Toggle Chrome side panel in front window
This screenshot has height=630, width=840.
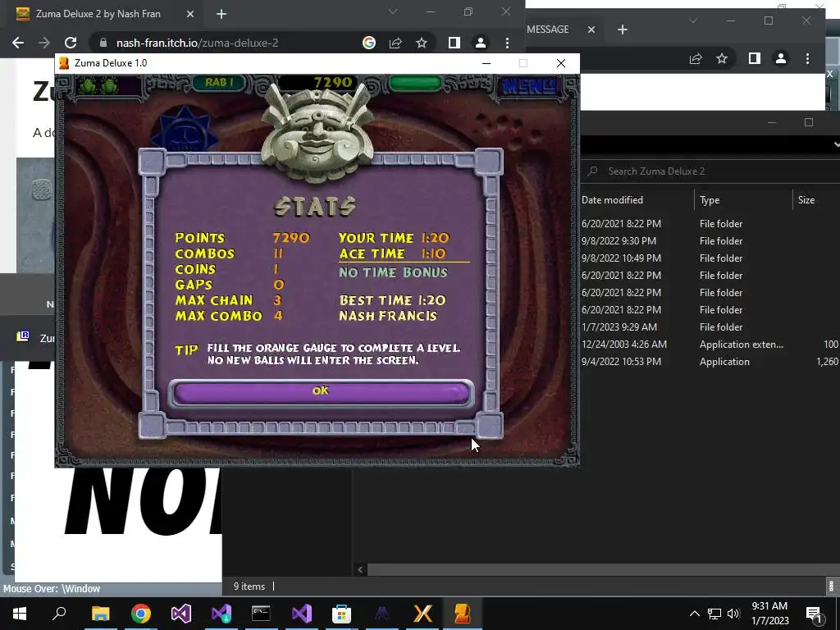pos(454,43)
